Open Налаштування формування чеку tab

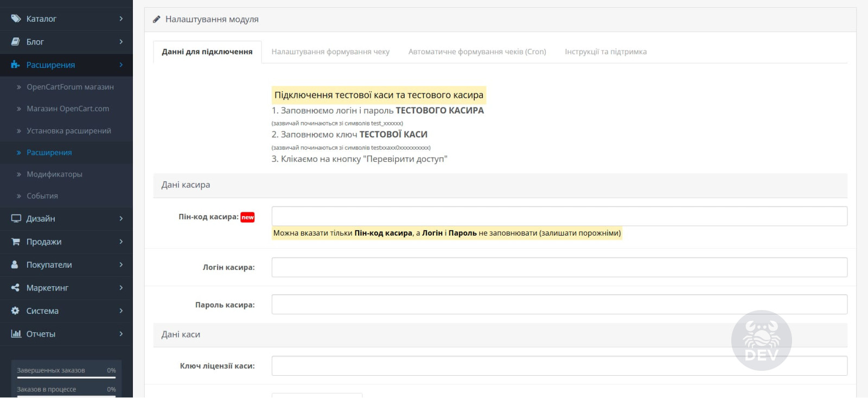coord(330,52)
